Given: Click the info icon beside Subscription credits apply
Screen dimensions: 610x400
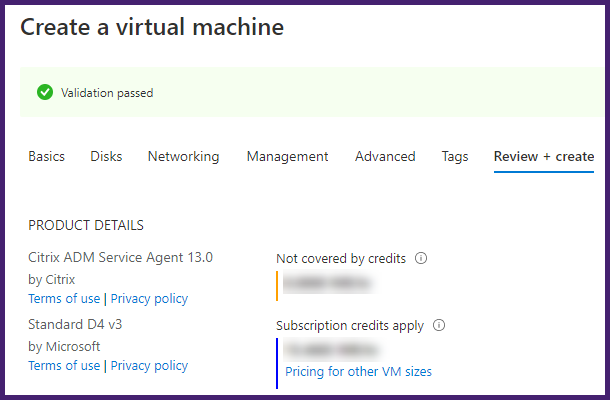Looking at the screenshot, I should coord(439,325).
